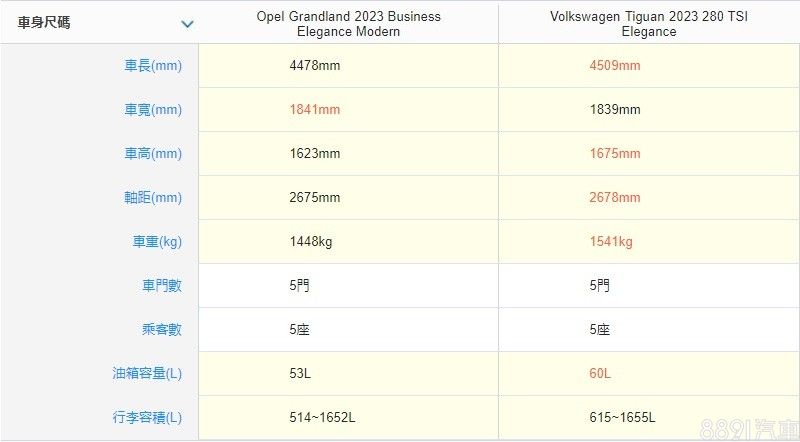
Task: Click the 車身尺碼 section header
Action: pyautogui.click(x=44, y=23)
